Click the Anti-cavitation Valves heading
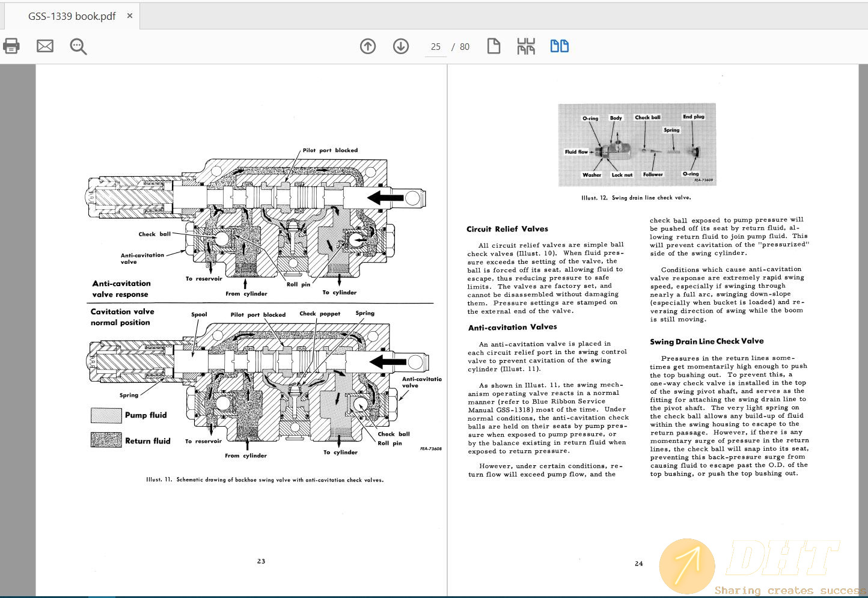Image resolution: width=868 pixels, height=598 pixels. (512, 327)
